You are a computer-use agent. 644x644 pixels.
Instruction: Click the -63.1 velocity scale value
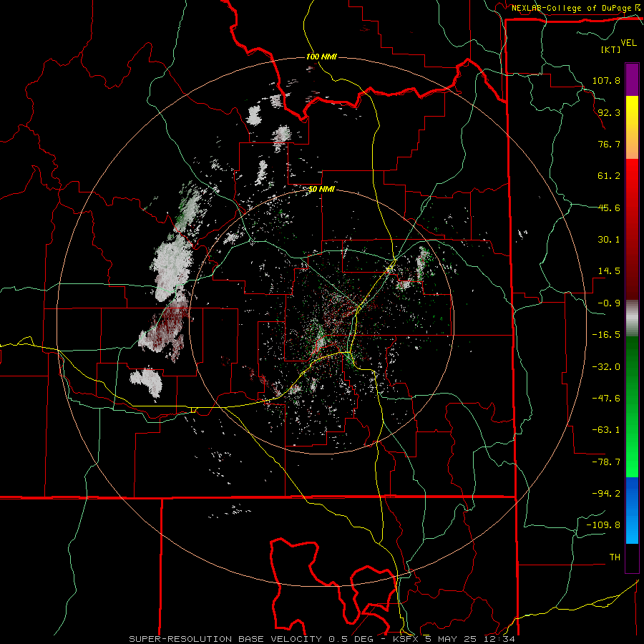(606, 430)
